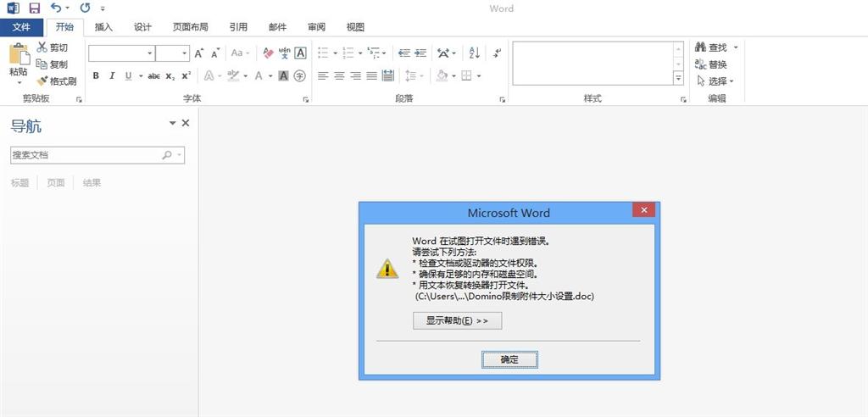Switch to the Page Layout (页面布局) tab
This screenshot has width=868, height=417.
[191, 27]
